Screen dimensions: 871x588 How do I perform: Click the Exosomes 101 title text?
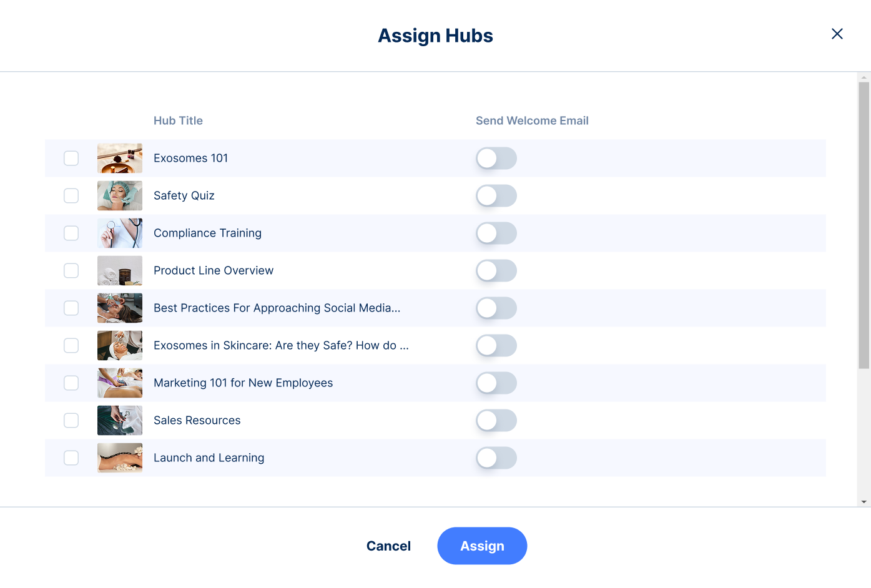tap(190, 158)
